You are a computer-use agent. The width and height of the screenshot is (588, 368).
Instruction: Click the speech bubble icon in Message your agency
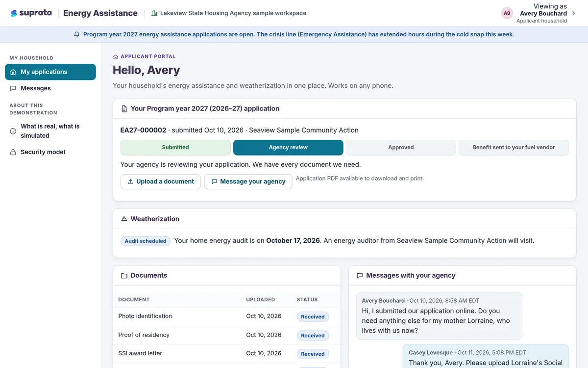(214, 182)
